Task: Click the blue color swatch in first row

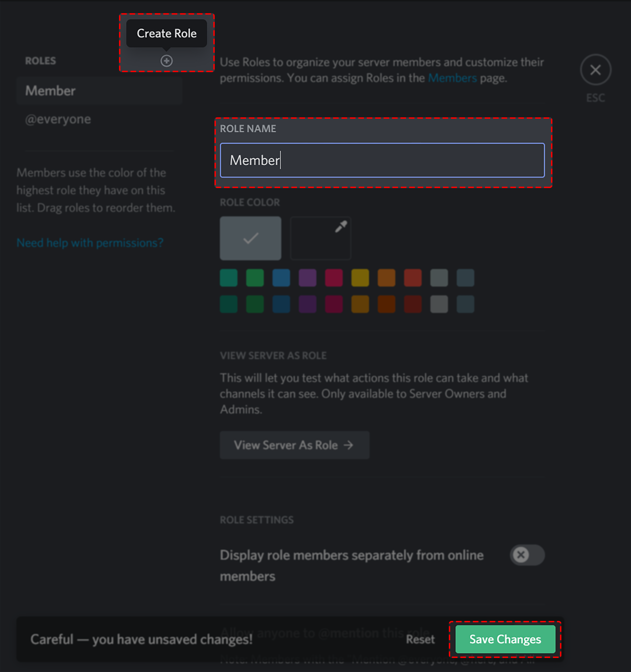Action: pyautogui.click(x=280, y=277)
